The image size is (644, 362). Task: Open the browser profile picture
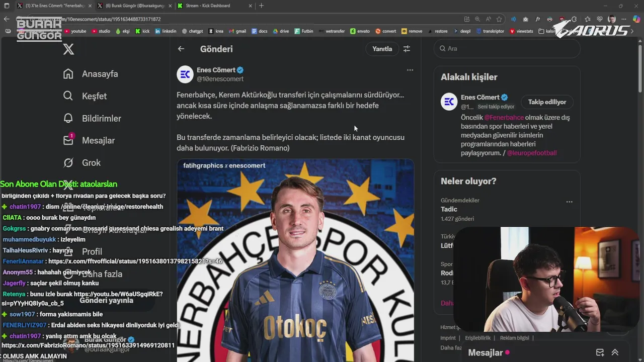612,19
